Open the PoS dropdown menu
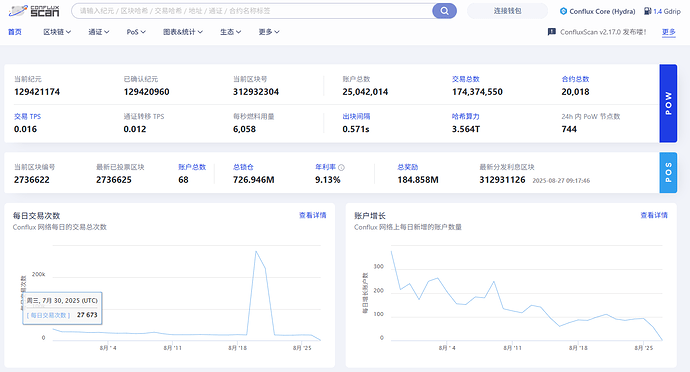The width and height of the screenshot is (690, 372). [x=136, y=32]
